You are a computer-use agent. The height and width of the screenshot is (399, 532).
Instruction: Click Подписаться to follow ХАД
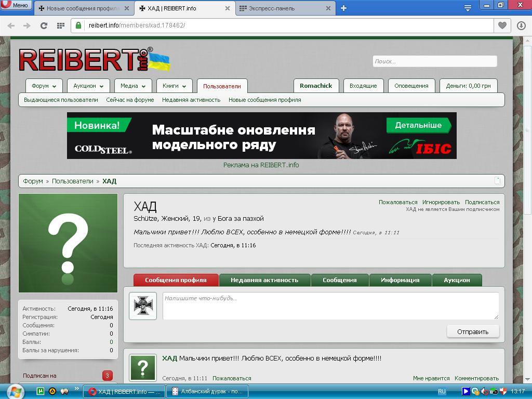[482, 202]
